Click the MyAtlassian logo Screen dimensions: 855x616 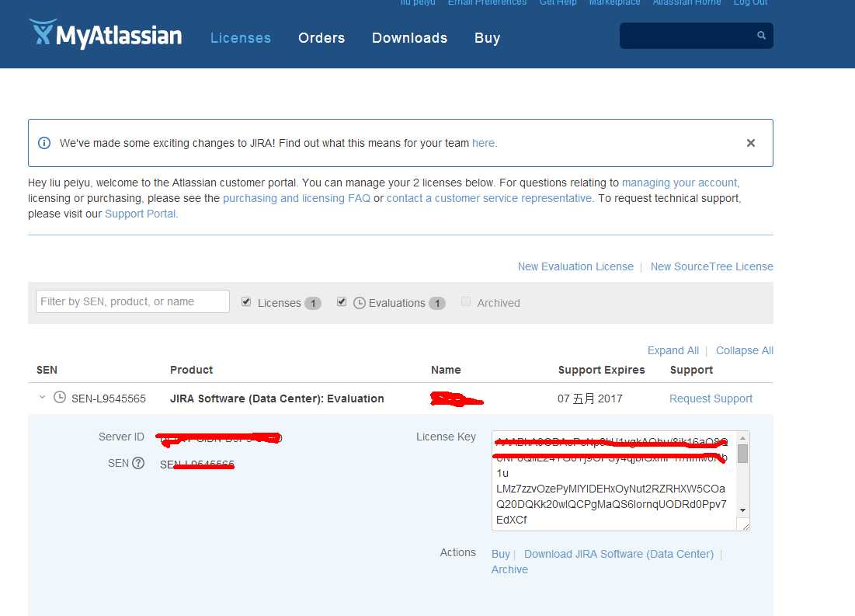106,34
